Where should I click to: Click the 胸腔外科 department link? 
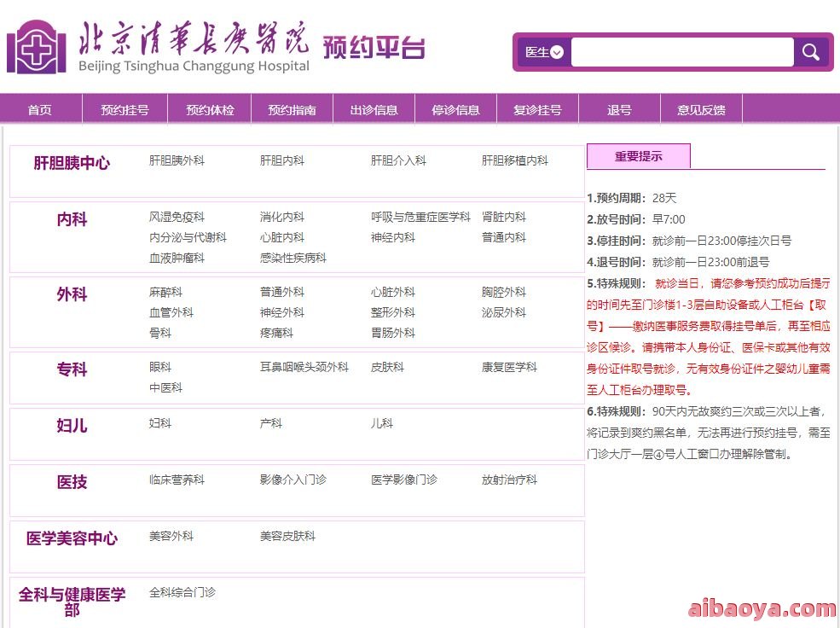pos(503,292)
